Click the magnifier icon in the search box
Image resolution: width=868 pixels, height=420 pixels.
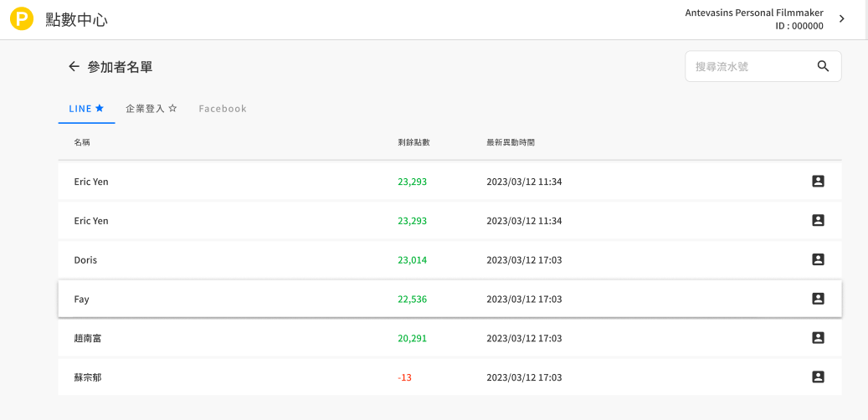(823, 67)
